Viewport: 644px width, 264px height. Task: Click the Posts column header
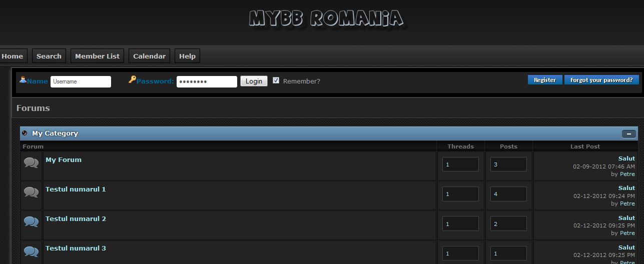click(508, 146)
